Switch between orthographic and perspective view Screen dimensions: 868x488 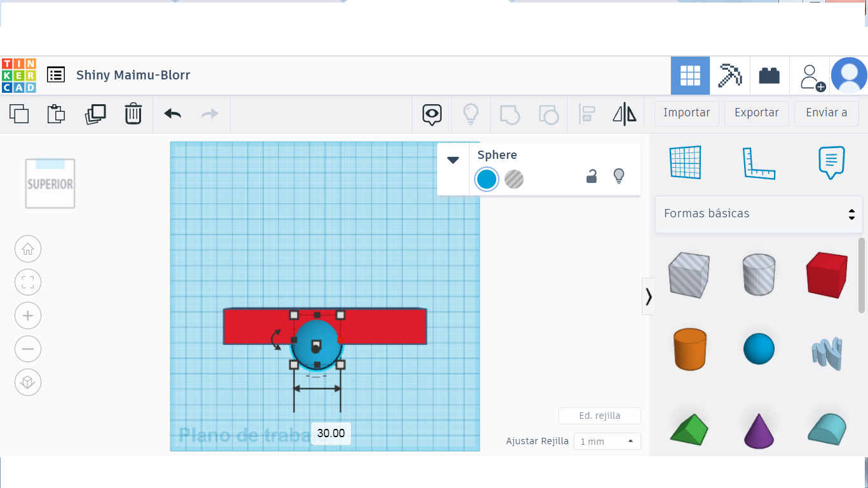28,383
